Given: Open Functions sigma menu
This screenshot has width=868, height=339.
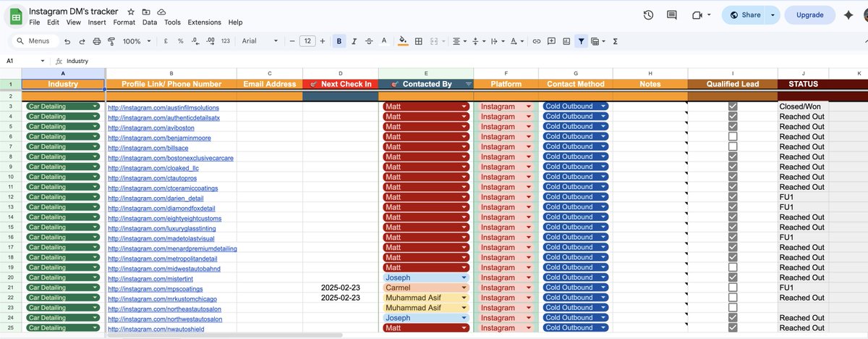Looking at the screenshot, I should [615, 41].
